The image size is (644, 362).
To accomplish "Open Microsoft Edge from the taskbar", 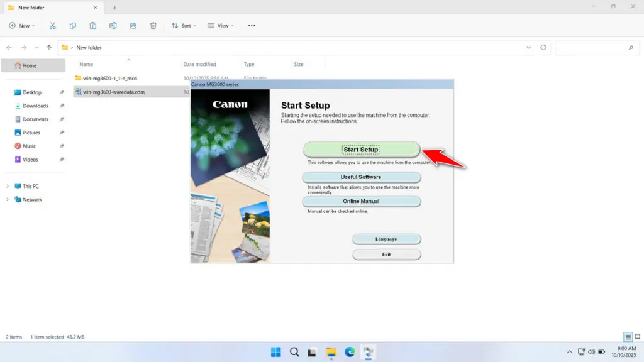I will [x=350, y=352].
